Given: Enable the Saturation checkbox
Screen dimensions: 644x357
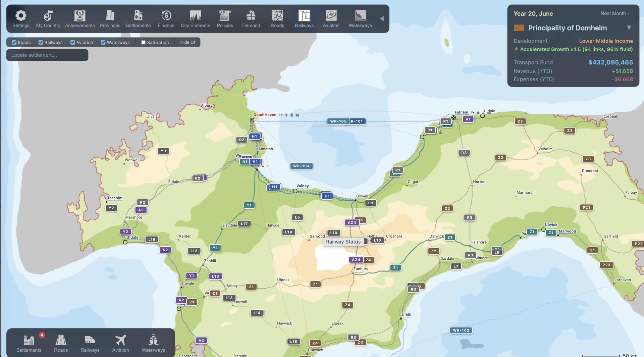Looking at the screenshot, I should click(144, 43).
